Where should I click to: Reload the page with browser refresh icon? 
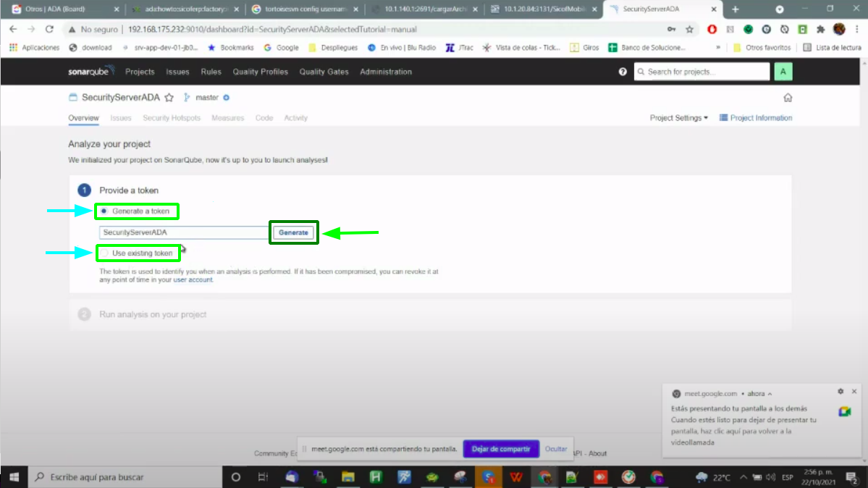pyautogui.click(x=49, y=30)
